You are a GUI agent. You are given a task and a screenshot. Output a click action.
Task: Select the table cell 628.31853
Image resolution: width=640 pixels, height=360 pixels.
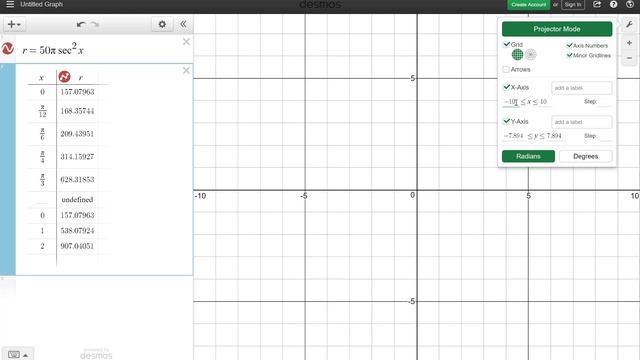click(78, 180)
